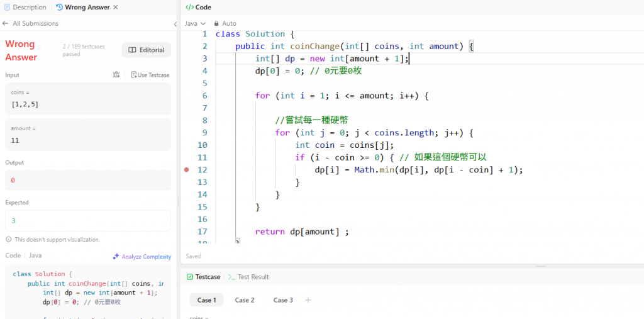
Task: Open the Java language dropdown
Action: pos(195,23)
